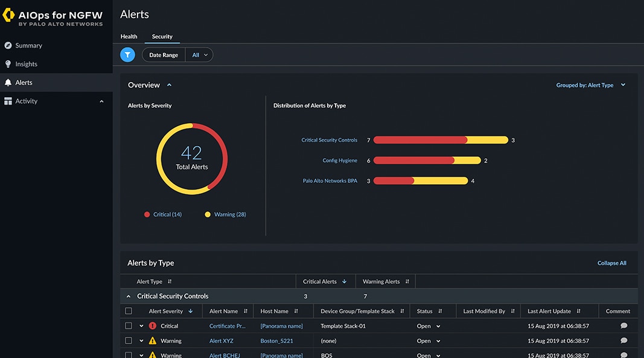This screenshot has height=358, width=644.
Task: Click the Activity sidebar icon
Action: coord(8,101)
